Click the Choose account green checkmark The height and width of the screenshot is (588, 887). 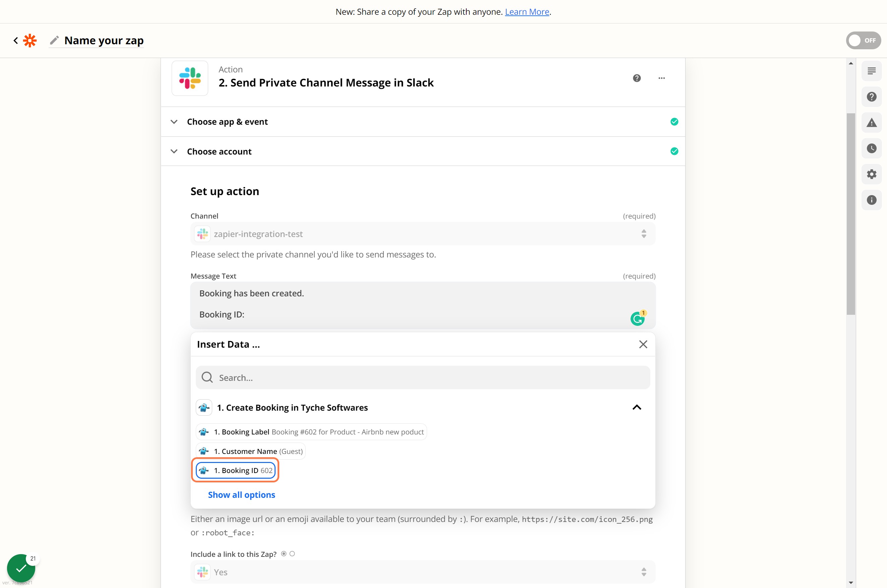tap(674, 151)
